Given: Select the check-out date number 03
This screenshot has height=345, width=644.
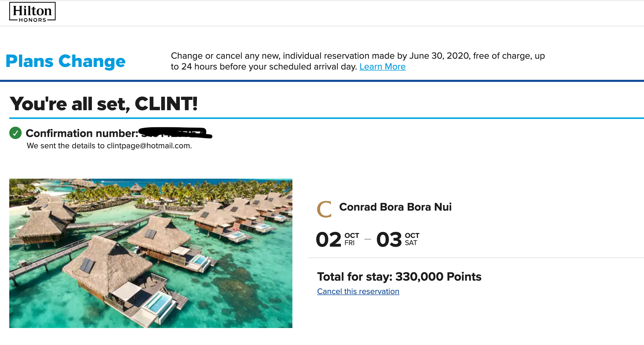Looking at the screenshot, I should point(389,239).
